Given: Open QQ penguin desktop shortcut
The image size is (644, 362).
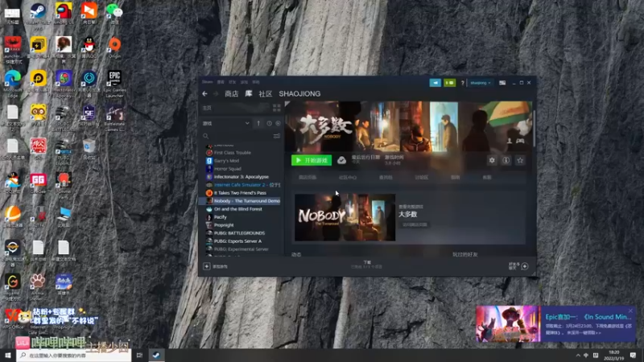Looking at the screenshot, I should pyautogui.click(x=89, y=47).
